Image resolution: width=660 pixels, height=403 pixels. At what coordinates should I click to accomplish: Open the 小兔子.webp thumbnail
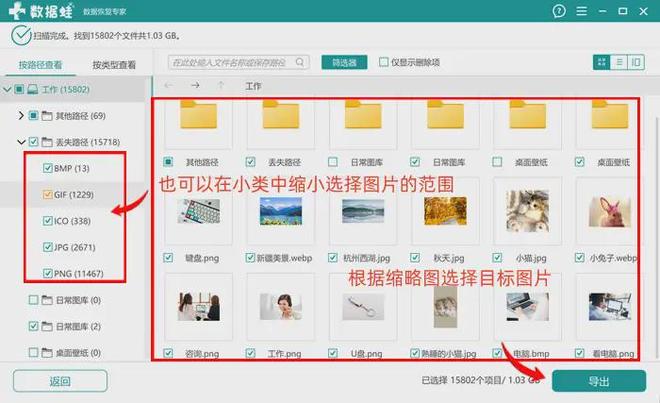(610, 212)
